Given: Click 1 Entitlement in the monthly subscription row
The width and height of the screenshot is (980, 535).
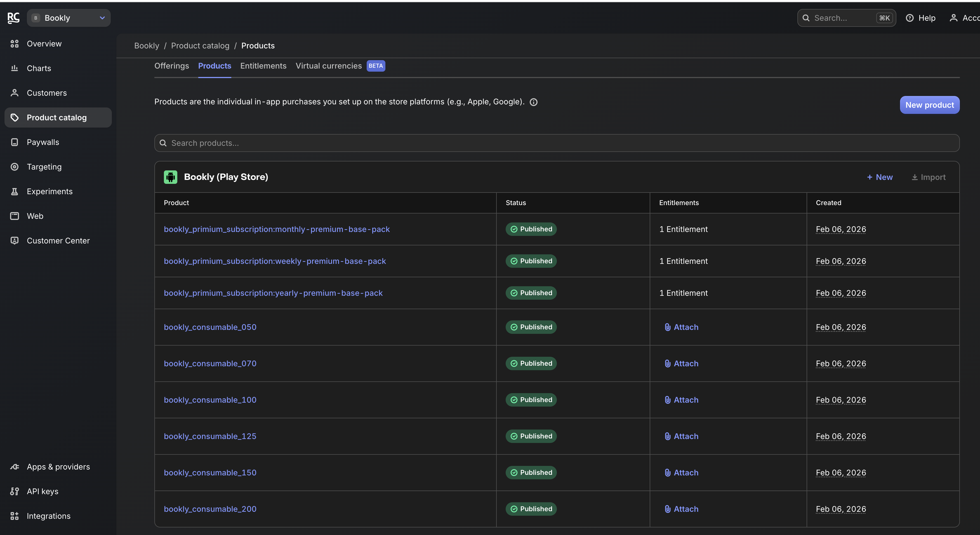Looking at the screenshot, I should tap(683, 229).
